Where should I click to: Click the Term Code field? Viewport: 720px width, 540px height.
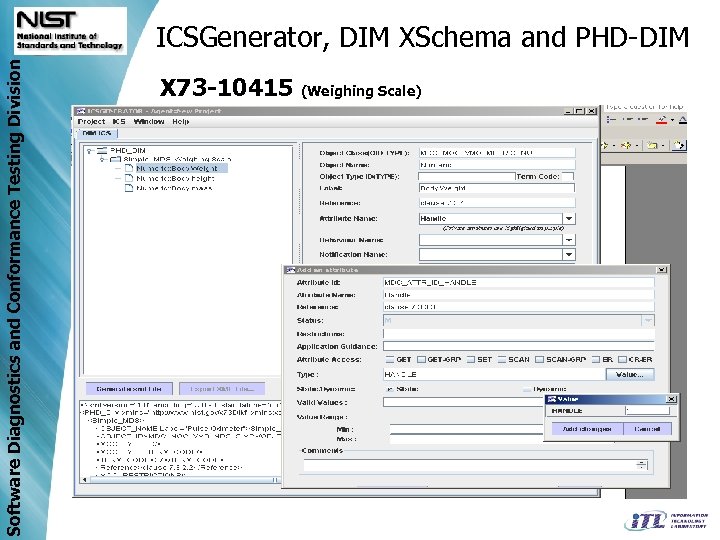pyautogui.click(x=568, y=176)
